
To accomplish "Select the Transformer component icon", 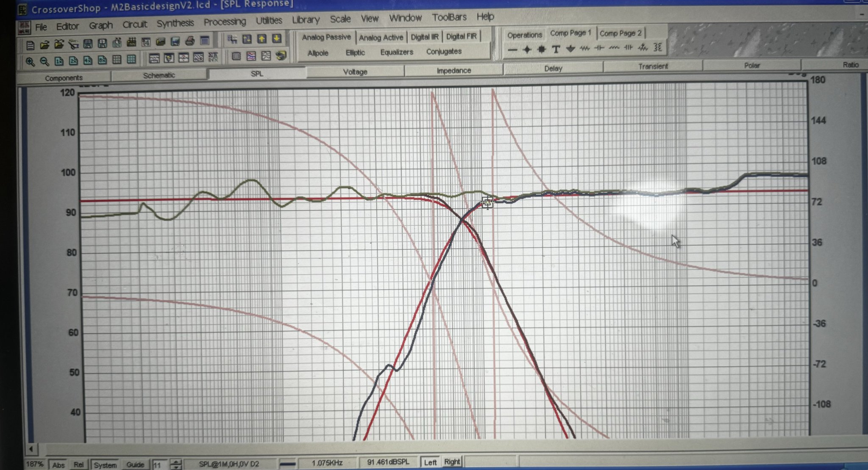I will 657,47.
